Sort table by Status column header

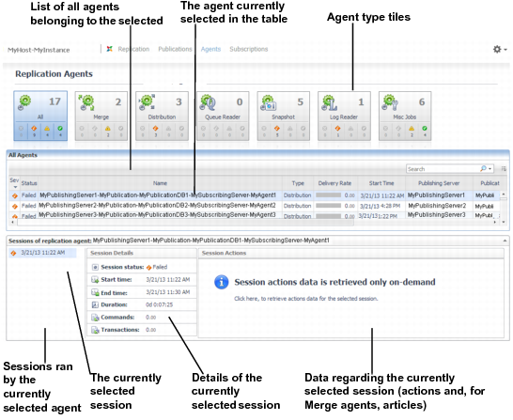[29, 183]
